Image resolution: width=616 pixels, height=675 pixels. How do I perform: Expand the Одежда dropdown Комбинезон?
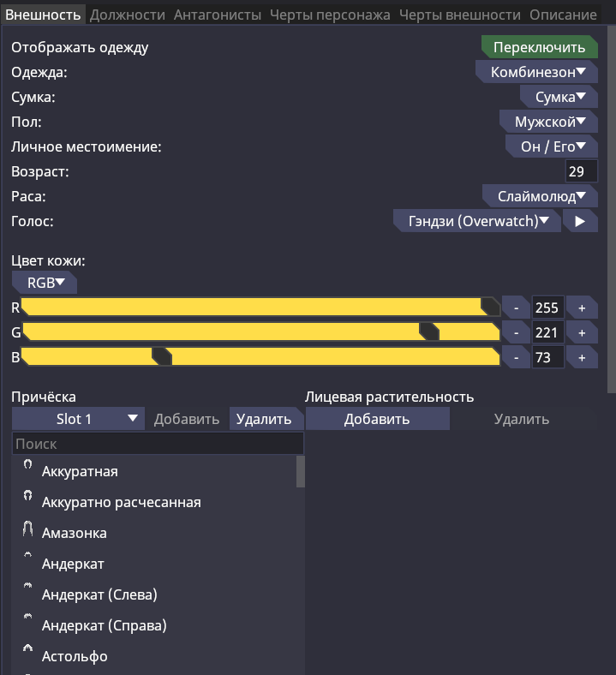pos(537,73)
